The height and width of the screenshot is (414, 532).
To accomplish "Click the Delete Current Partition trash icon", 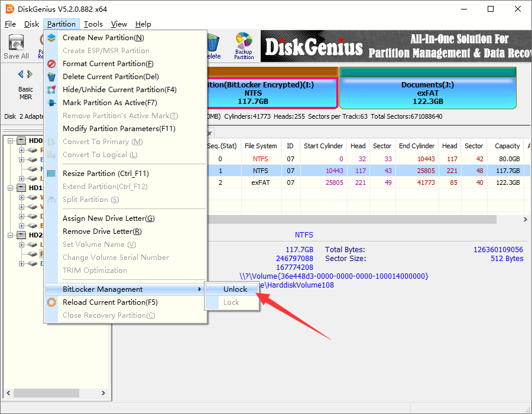I will pyautogui.click(x=51, y=77).
